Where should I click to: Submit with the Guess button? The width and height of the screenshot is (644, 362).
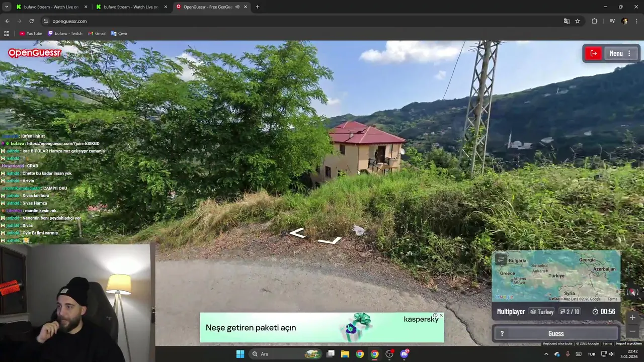click(x=556, y=334)
